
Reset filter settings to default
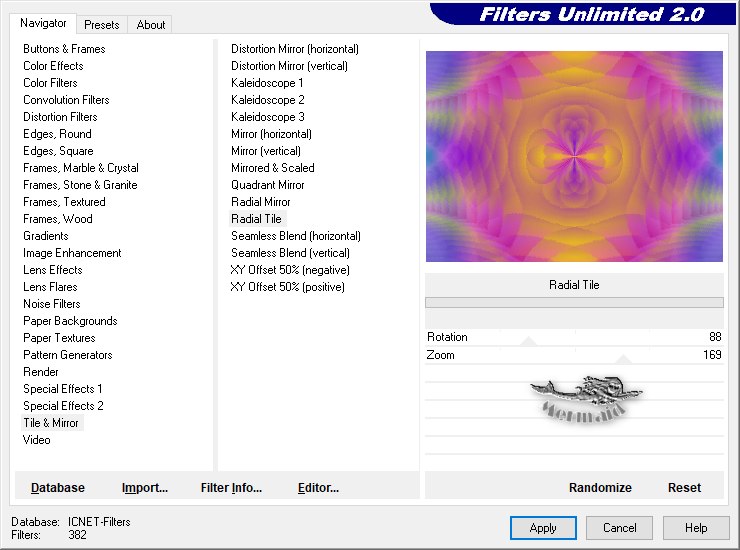[x=684, y=488]
